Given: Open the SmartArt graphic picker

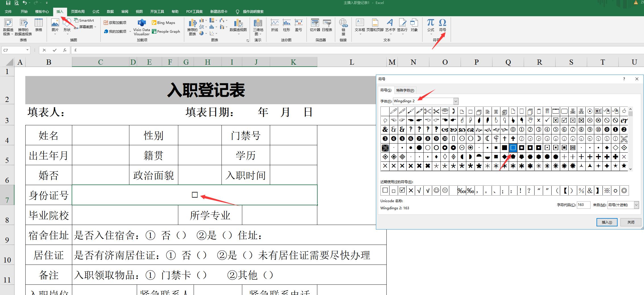Looking at the screenshot, I should point(84,20).
